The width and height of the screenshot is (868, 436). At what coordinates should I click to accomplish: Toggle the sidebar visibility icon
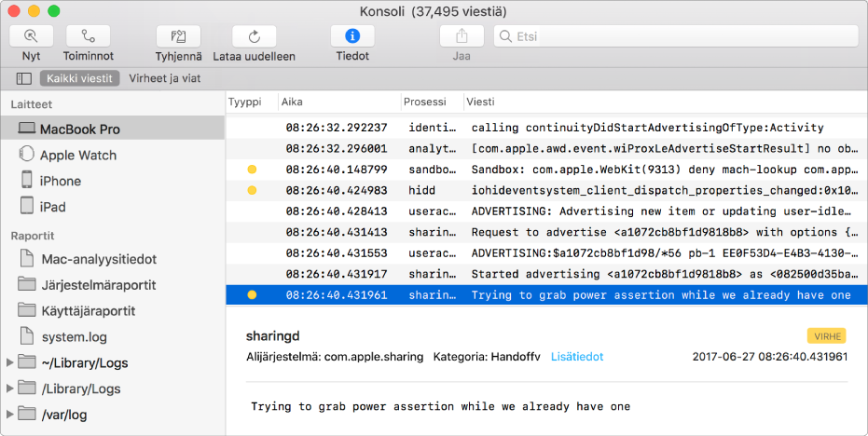click(24, 78)
